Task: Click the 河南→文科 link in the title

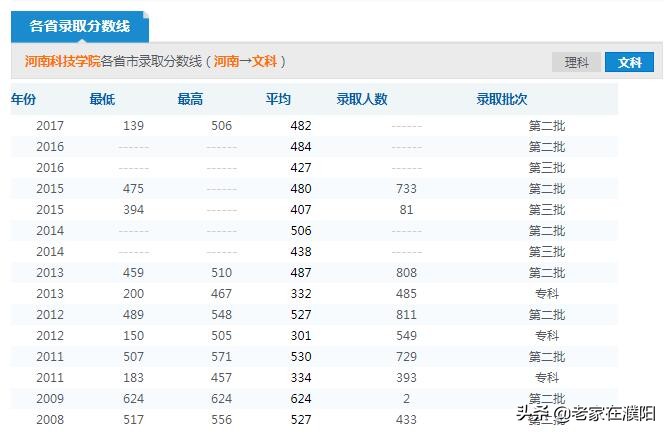Action: tap(245, 61)
